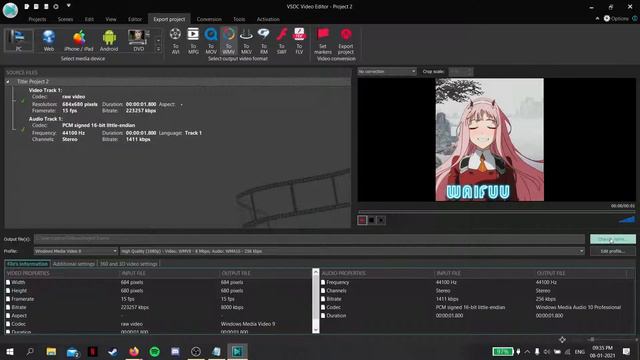
Task: Collapse the ribbon with the arrow beside Options
Action: coord(598,18)
